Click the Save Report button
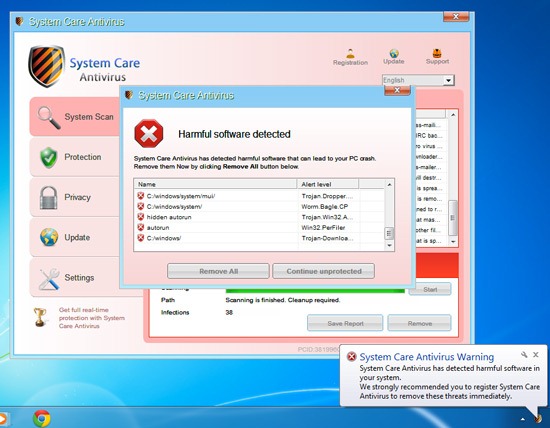550x428 pixels. click(x=345, y=323)
